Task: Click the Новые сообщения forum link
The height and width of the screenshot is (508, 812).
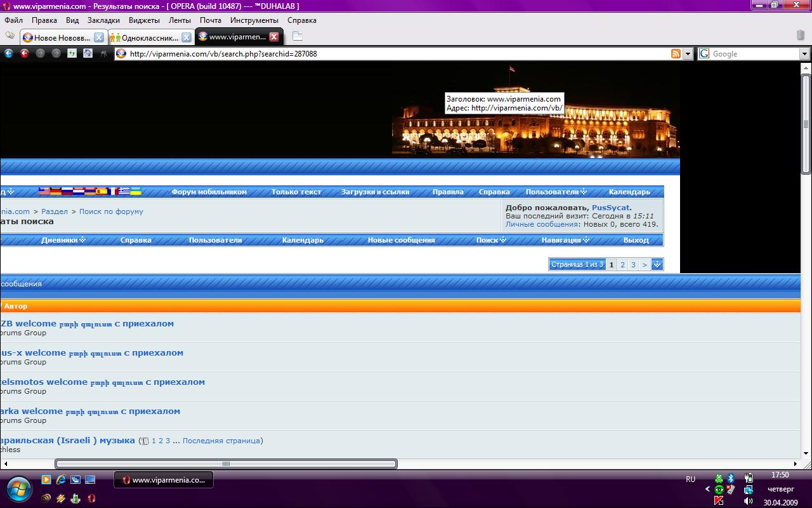Action: pos(401,240)
